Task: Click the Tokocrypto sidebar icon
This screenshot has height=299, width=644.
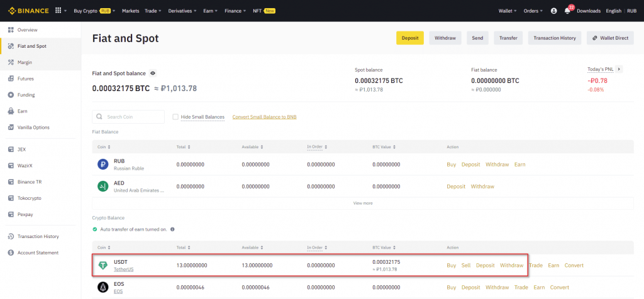Action: [x=11, y=198]
